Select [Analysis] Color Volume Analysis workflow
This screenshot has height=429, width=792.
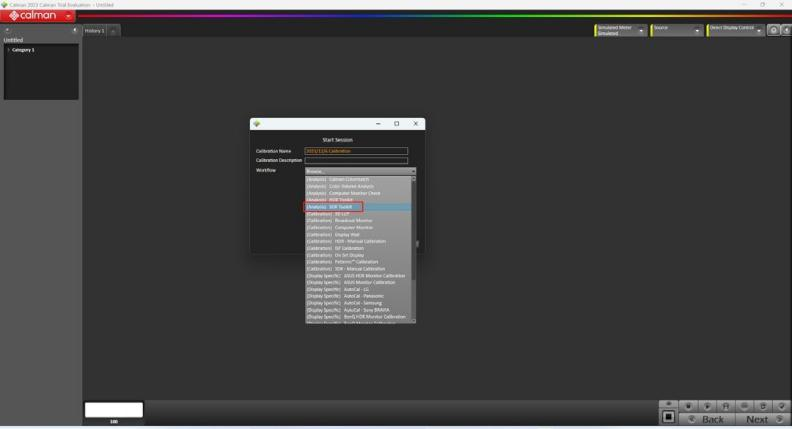(358, 186)
